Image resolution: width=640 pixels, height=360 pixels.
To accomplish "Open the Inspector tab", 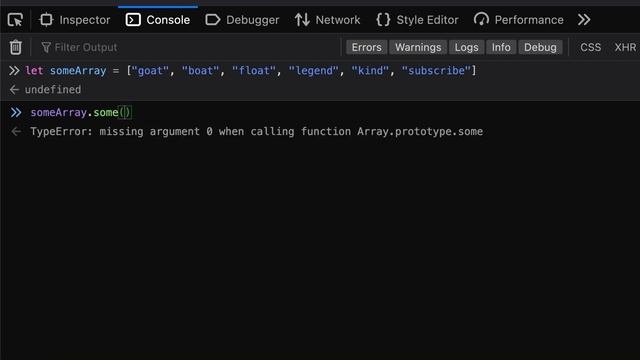I will 75,20.
